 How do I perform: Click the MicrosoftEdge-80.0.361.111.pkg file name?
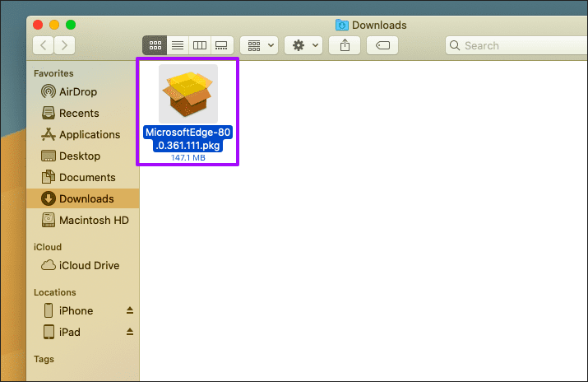[188, 138]
